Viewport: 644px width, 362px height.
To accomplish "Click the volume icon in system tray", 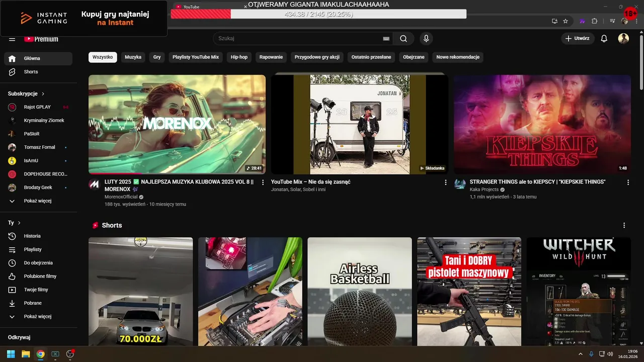I will 610,354.
